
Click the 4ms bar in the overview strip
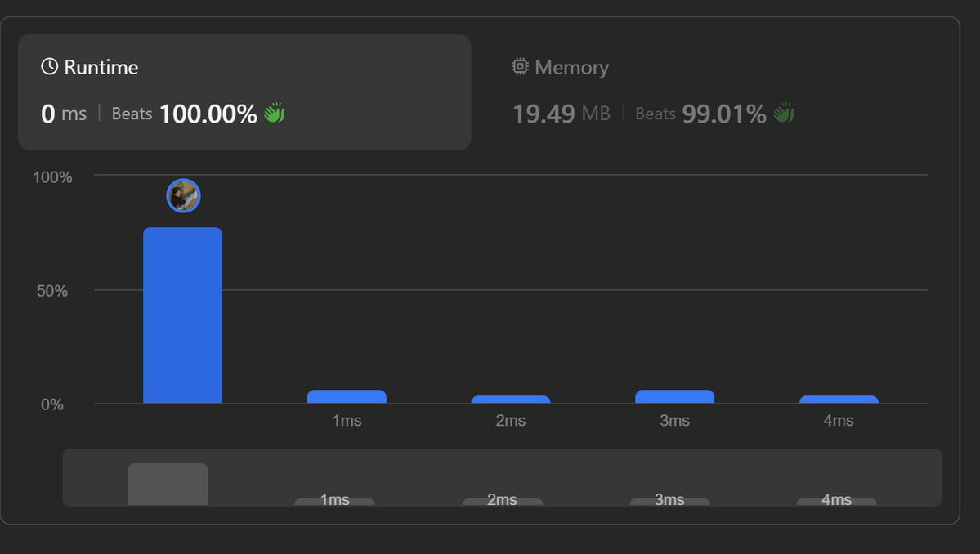(836, 502)
